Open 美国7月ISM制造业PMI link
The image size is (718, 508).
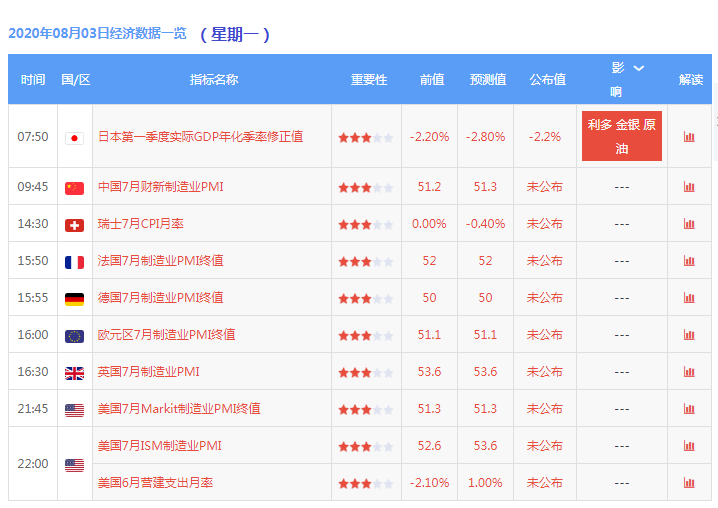click(x=159, y=446)
